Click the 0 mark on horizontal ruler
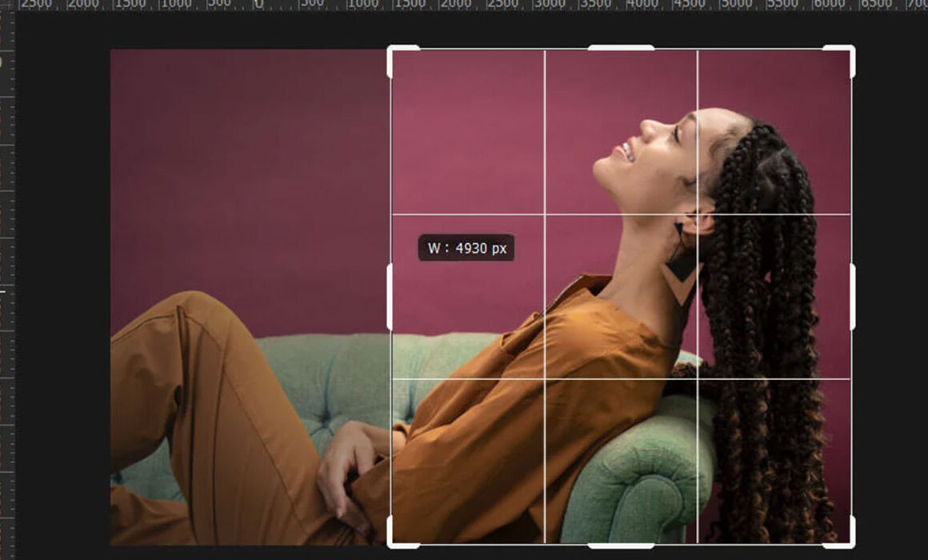Viewport: 928px width, 560px height. 258,5
